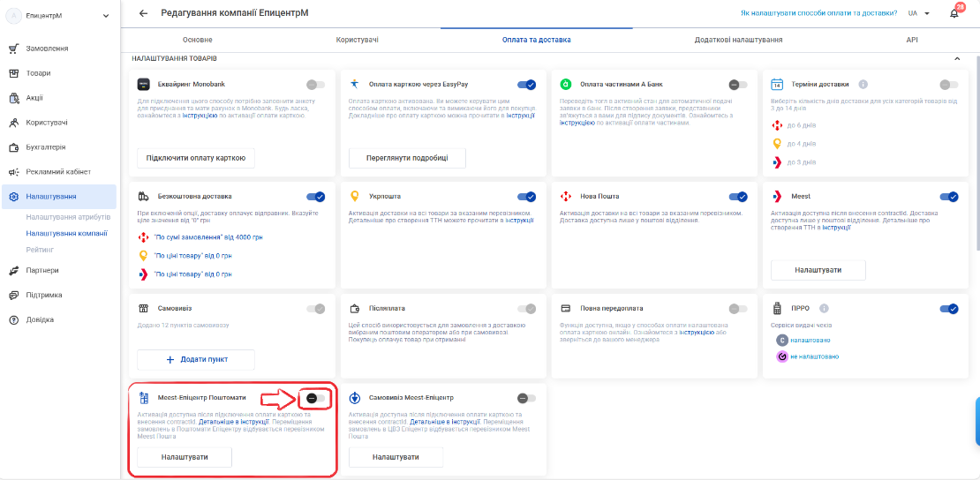Image resolution: width=980 pixels, height=480 pixels.
Task: Click Переглянути подробиці button
Action: [x=408, y=158]
